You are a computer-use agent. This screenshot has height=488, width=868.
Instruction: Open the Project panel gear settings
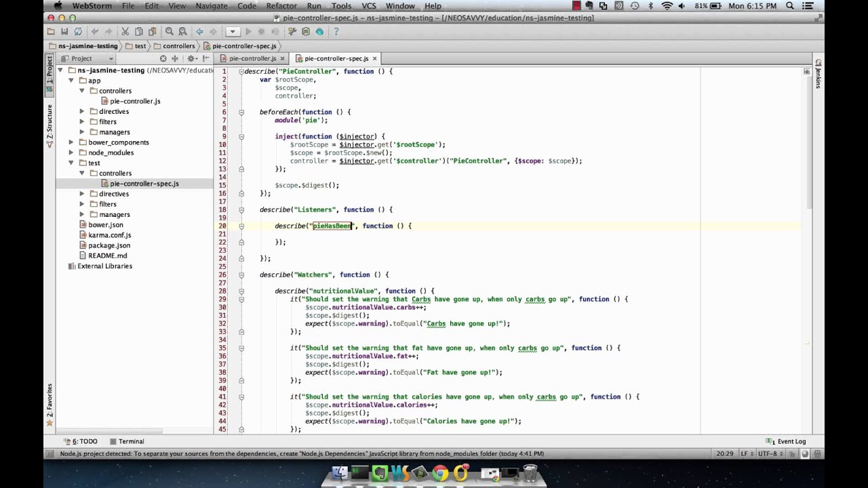(x=193, y=59)
